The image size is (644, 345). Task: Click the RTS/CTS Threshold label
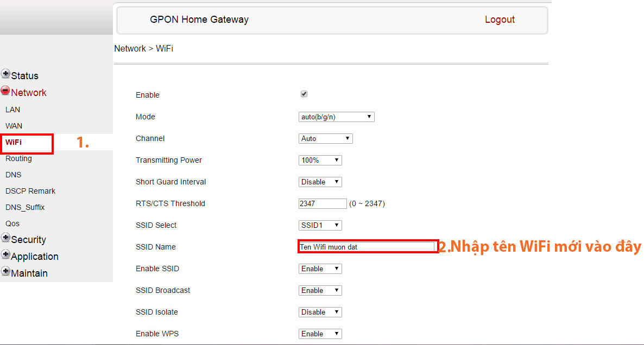point(171,203)
